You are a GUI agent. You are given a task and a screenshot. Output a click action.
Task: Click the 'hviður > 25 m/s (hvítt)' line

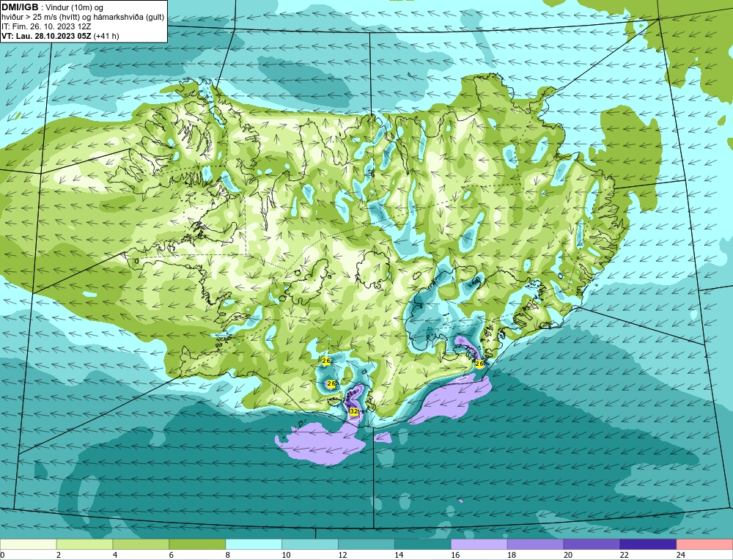pyautogui.click(x=40, y=18)
